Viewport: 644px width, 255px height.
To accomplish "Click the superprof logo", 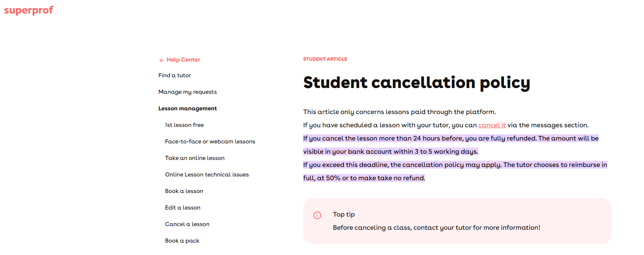I will point(29,10).
